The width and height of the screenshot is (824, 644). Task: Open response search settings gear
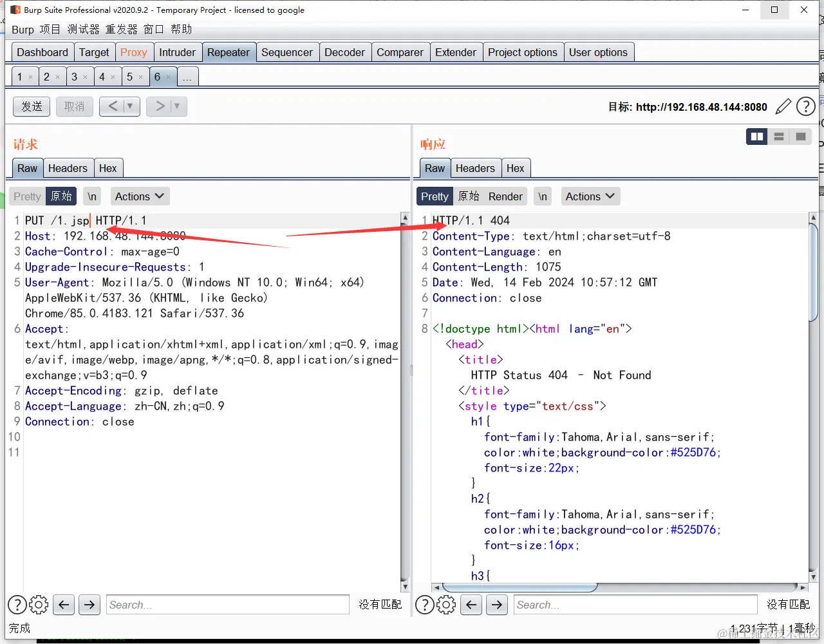click(446, 605)
